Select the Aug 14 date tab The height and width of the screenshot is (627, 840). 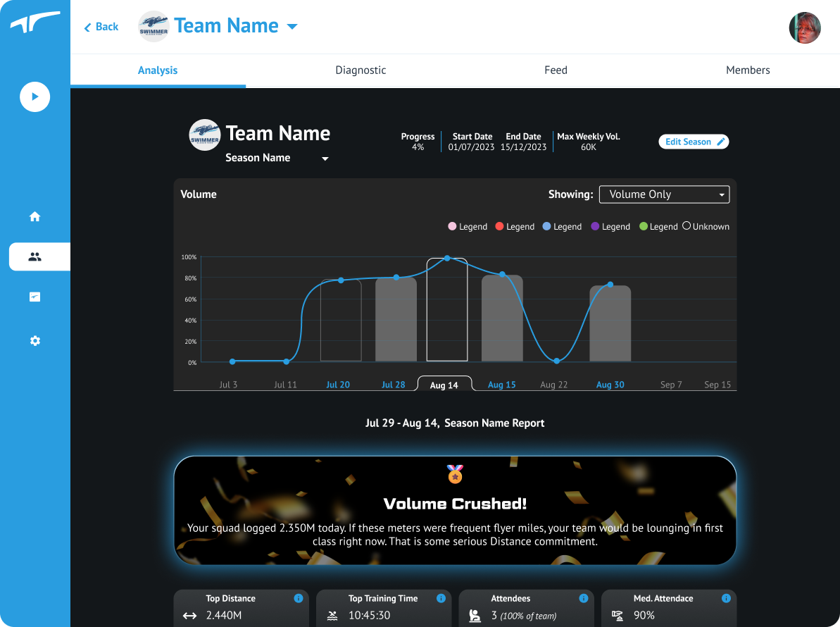pos(444,384)
